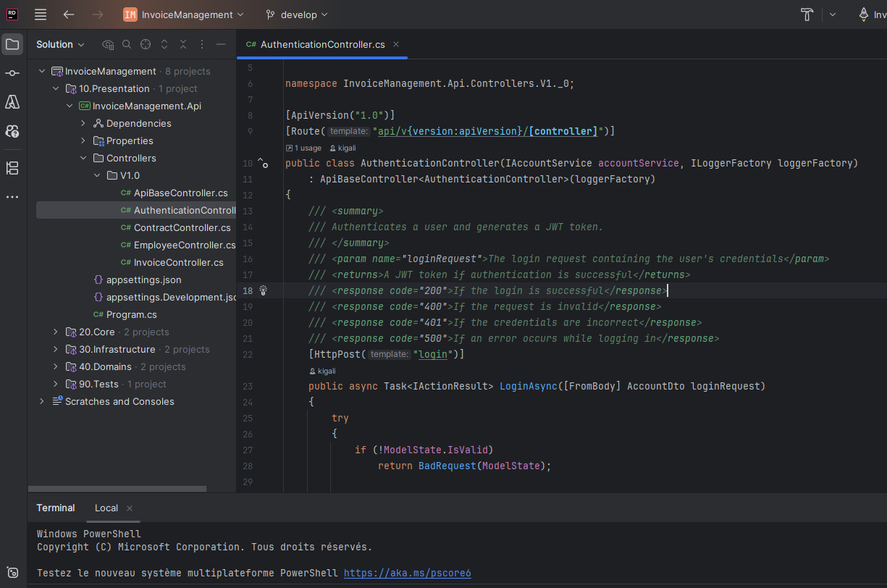
Task: Select the AuthenticationController.cs tree row
Action: coord(136,211)
